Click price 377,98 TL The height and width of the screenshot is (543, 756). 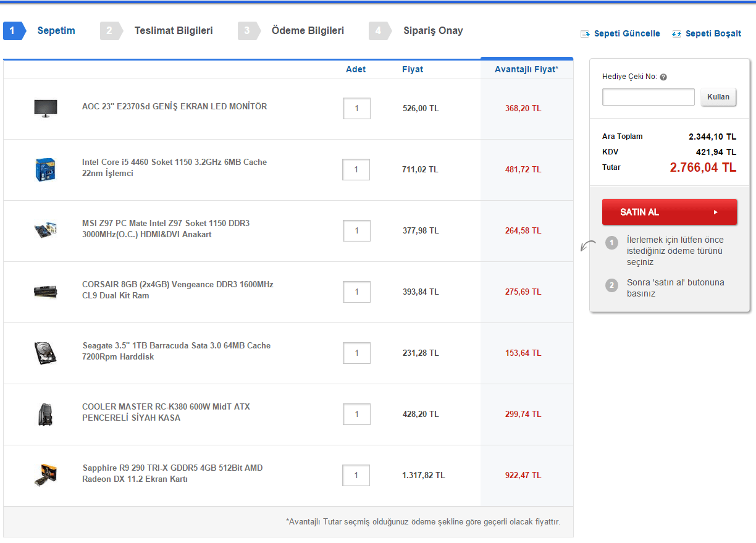421,231
